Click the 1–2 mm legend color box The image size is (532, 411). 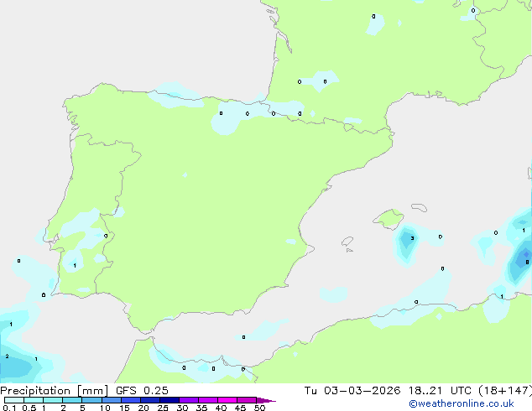[x=53, y=400]
